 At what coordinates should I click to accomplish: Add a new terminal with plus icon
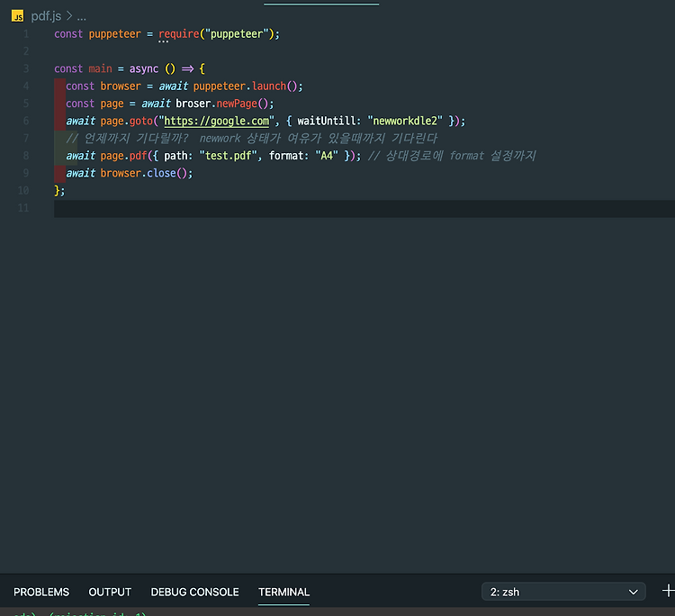tap(668, 591)
